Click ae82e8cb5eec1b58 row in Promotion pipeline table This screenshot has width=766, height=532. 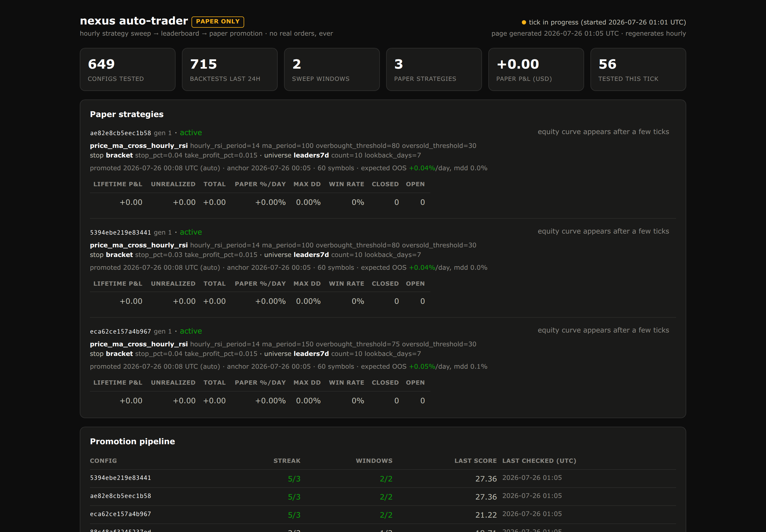(383, 496)
